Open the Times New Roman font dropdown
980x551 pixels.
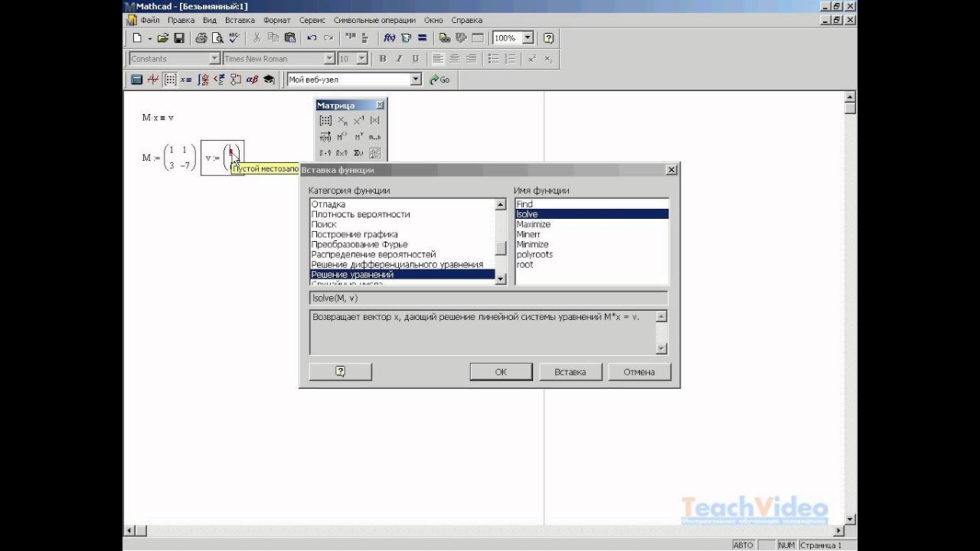(329, 58)
